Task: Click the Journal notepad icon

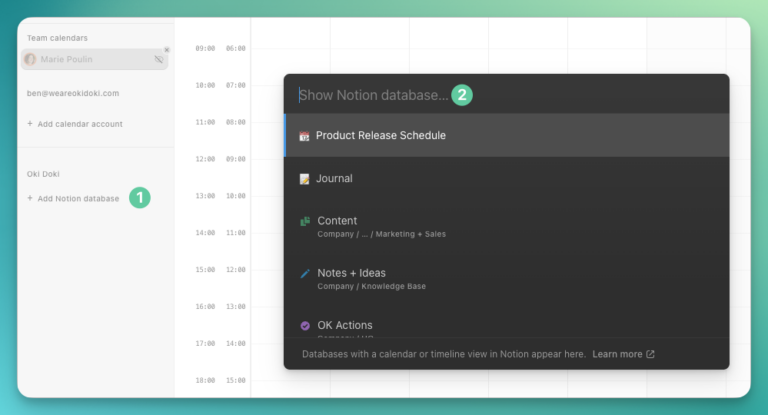Action: 304,179
